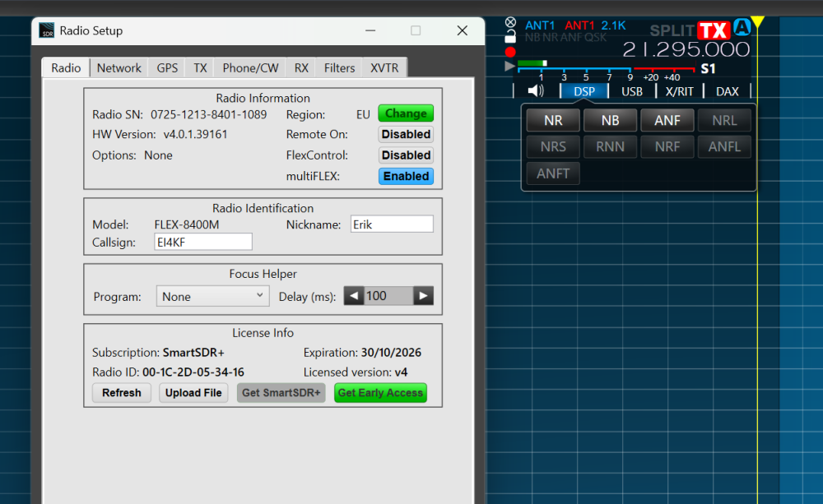Viewport: 823px width, 504px height.
Task: Click the Get Early Access button
Action: coord(380,393)
